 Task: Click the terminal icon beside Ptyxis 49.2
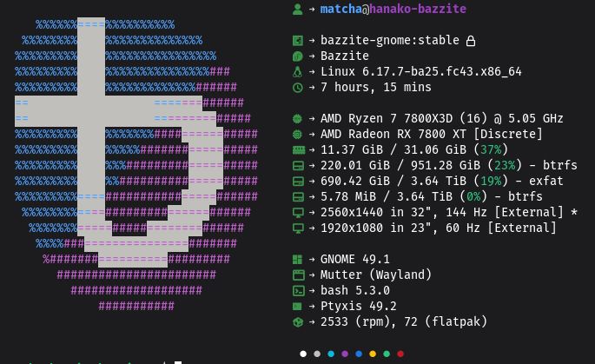[x=297, y=307]
